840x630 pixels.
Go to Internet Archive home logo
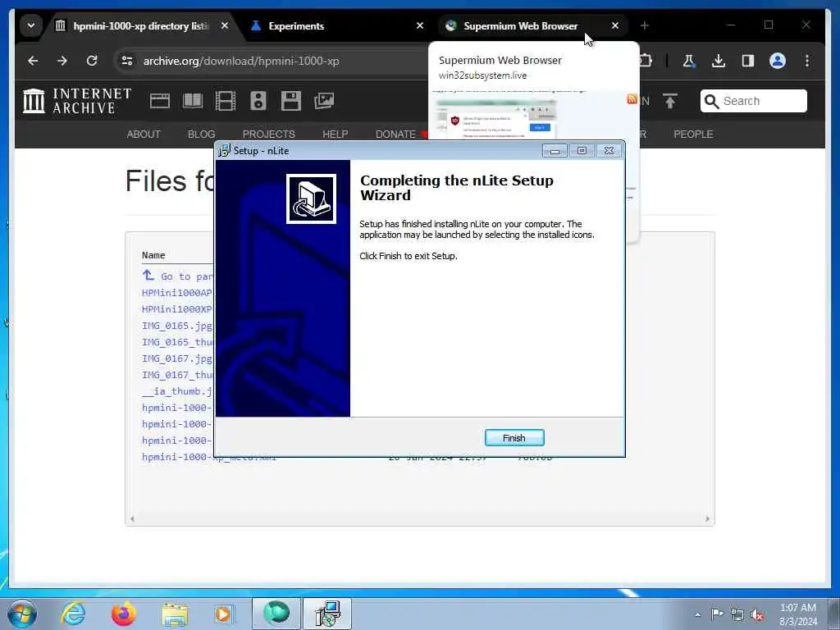pyautogui.click(x=76, y=101)
